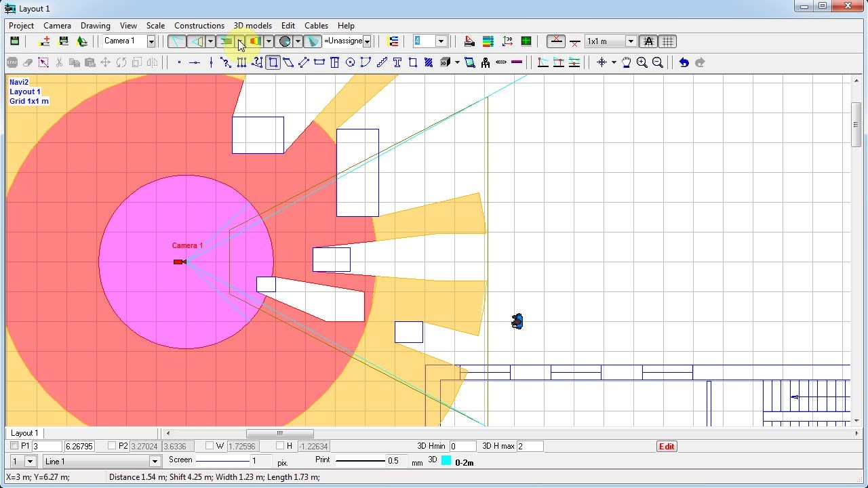Check the W width checkbox

tap(210, 446)
